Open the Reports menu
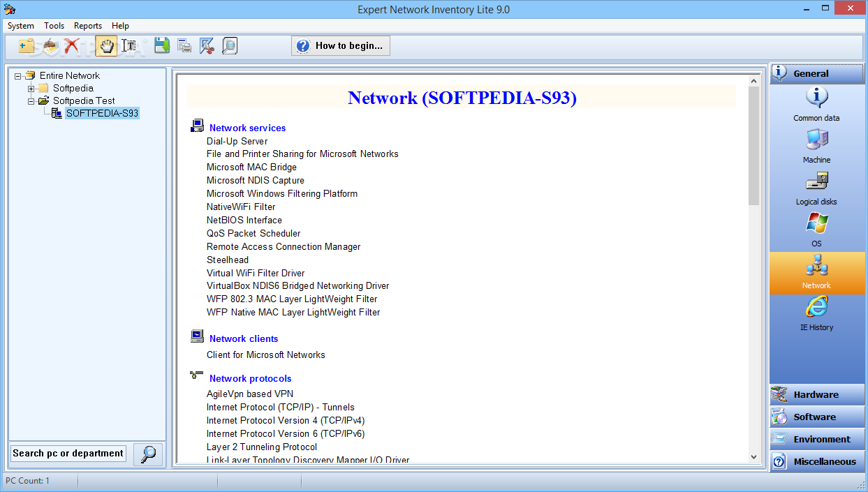The width and height of the screenshot is (868, 492). pyautogui.click(x=88, y=26)
